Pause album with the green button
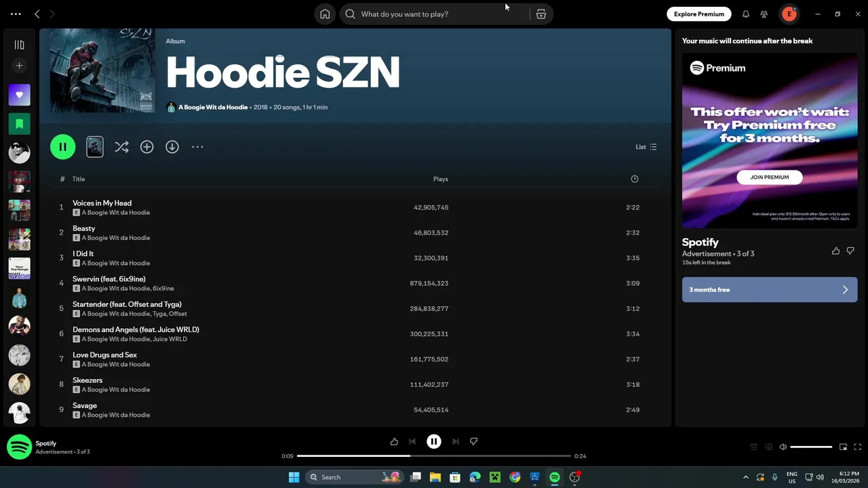Viewport: 868px width, 488px height. click(62, 147)
